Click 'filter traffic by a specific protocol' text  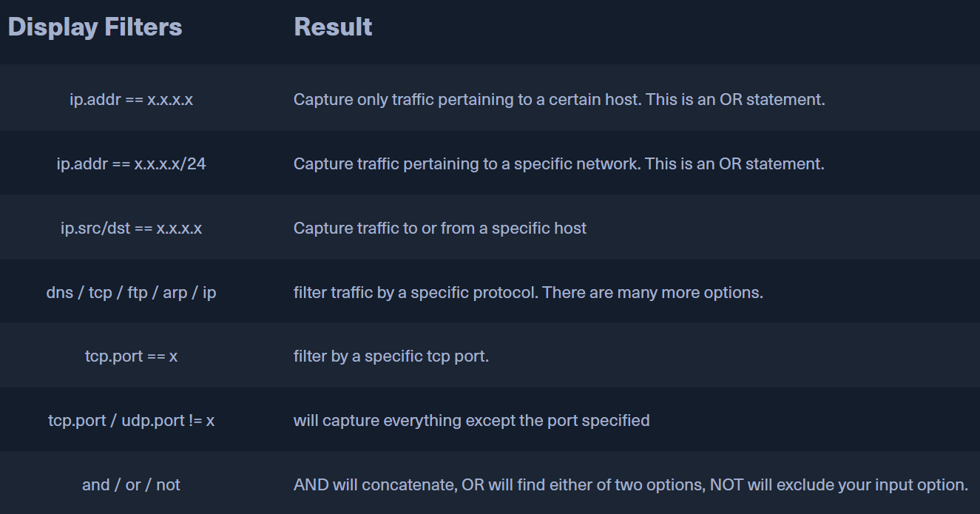[x=416, y=292]
